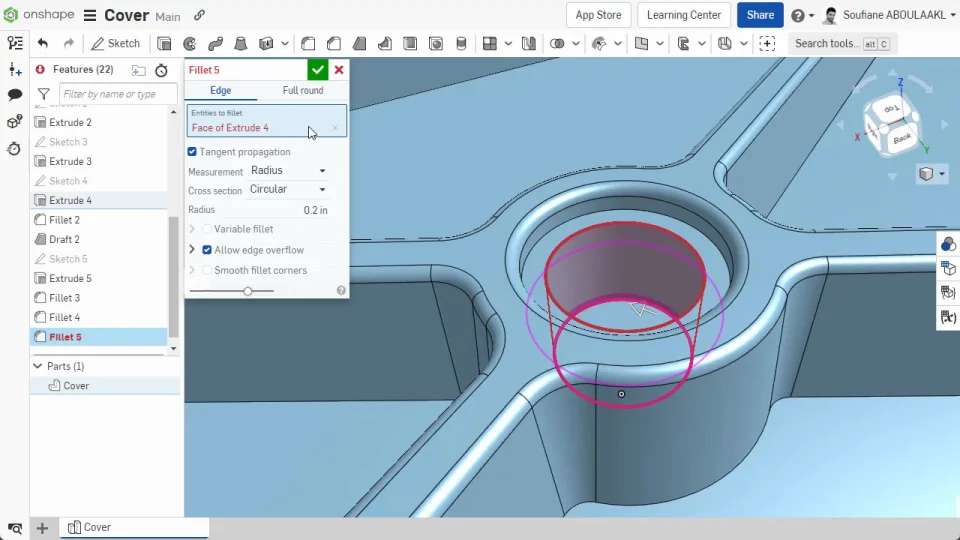Open the Cross section Circular dropdown
Screen dimensions: 960x540
tap(288, 190)
